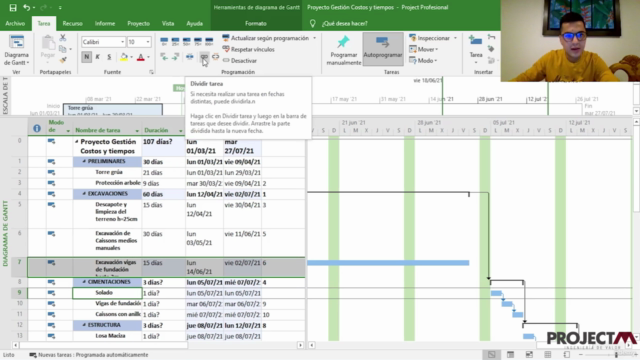Save the project with the floppy disk icon

13,7
